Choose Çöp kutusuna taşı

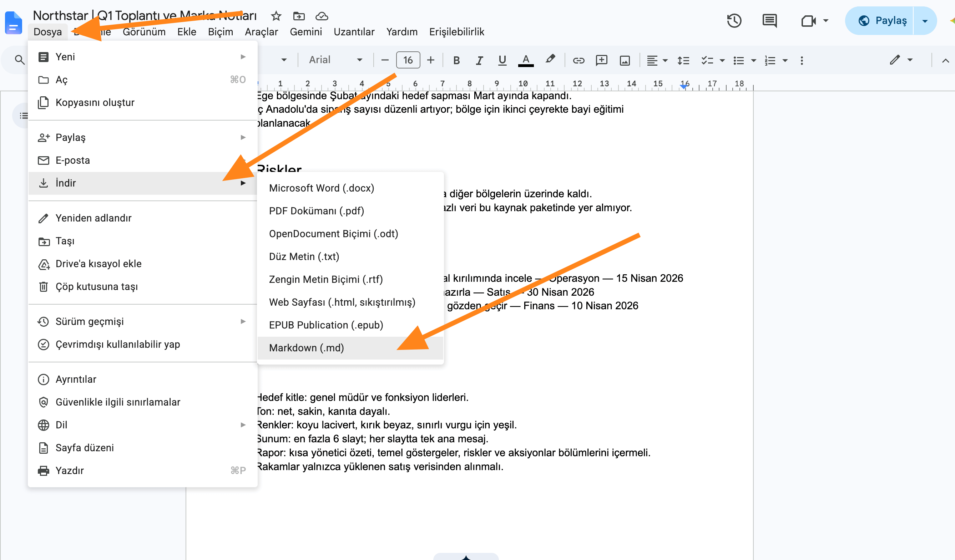[142, 286]
